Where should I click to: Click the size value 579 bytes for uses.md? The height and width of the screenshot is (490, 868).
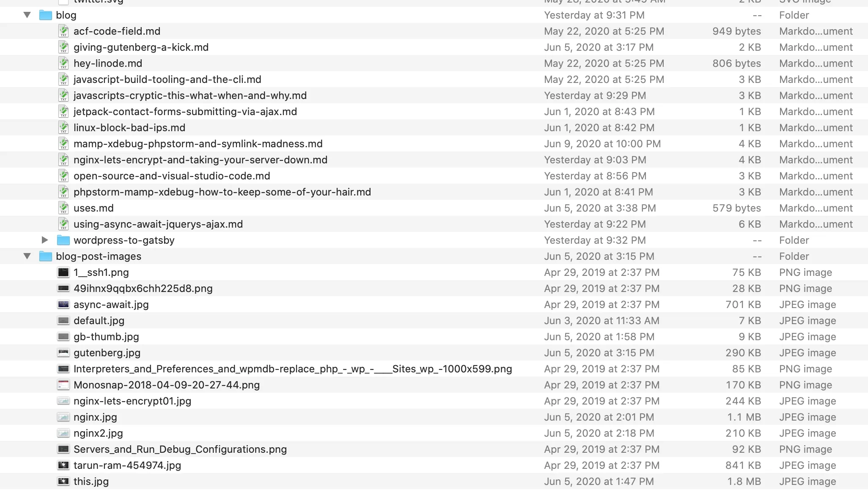(736, 208)
